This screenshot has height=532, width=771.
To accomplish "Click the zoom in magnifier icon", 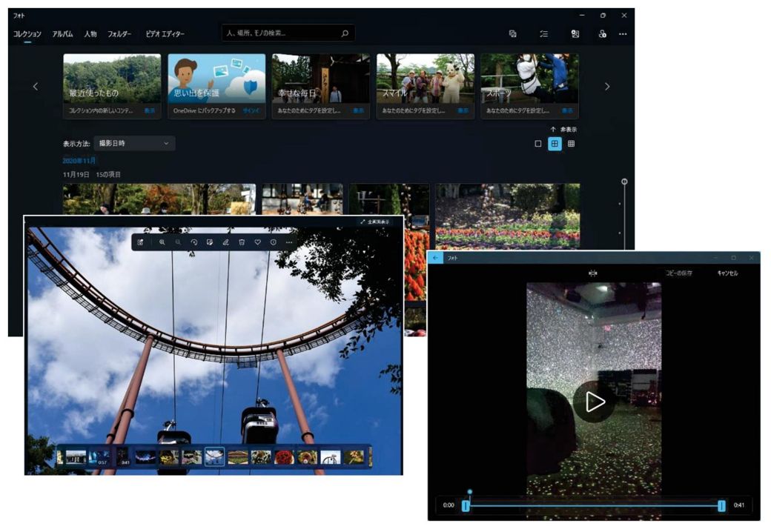I will pos(162,242).
